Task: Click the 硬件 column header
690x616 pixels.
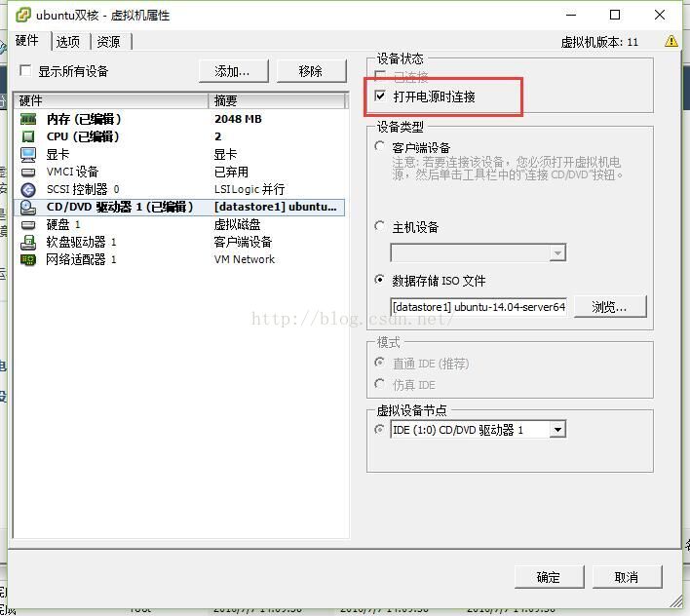Action: [111, 100]
